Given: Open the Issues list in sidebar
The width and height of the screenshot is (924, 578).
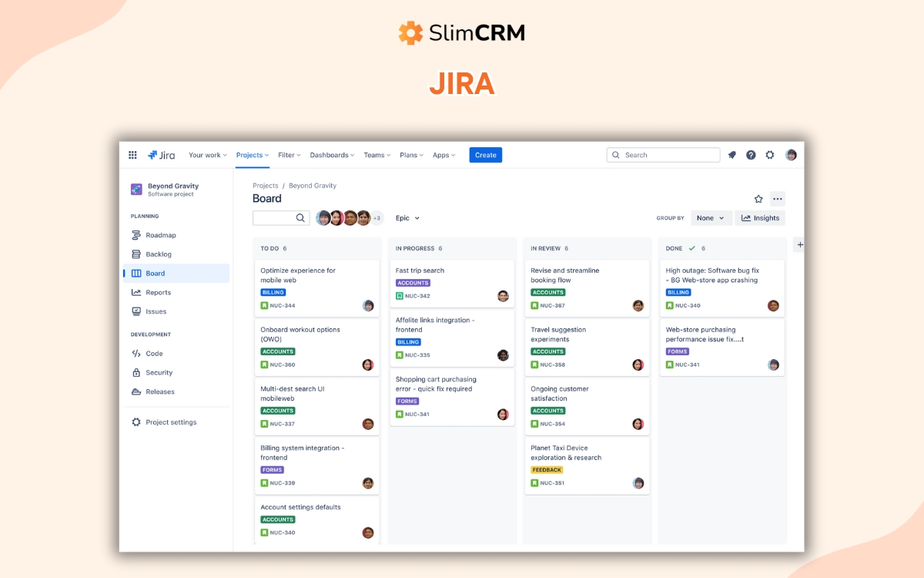Looking at the screenshot, I should (156, 311).
